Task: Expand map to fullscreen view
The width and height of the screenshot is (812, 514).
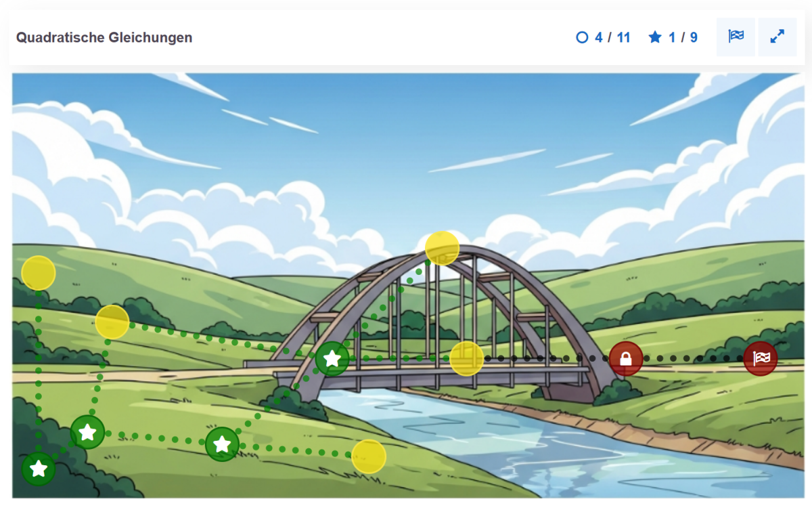Action: pos(777,37)
